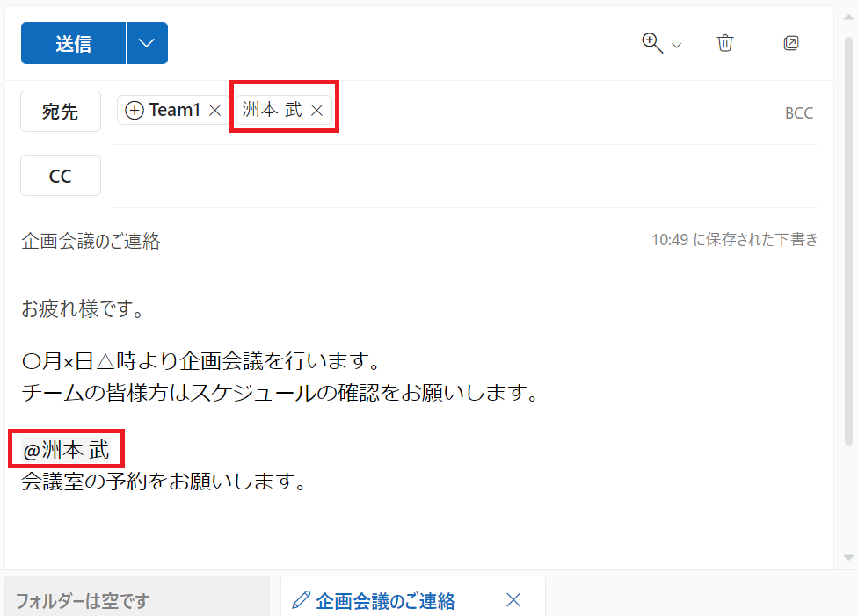The height and width of the screenshot is (616, 858).
Task: Close the 企画会議のご連絡 draft tab
Action: [513, 600]
